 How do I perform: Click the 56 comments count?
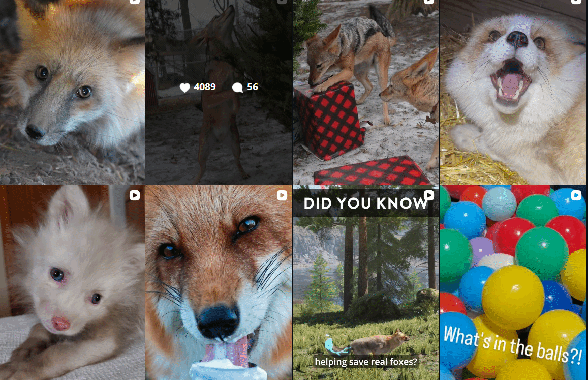tap(253, 87)
